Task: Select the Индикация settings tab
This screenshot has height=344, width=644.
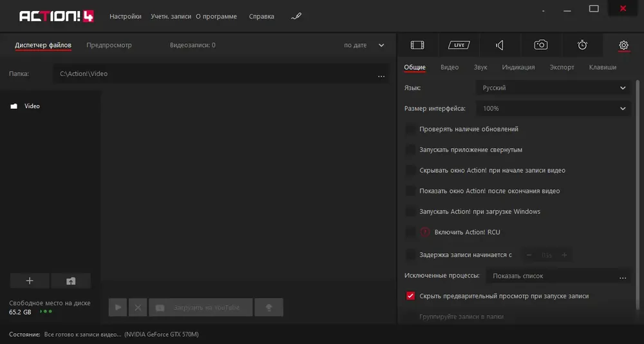Action: (x=518, y=68)
